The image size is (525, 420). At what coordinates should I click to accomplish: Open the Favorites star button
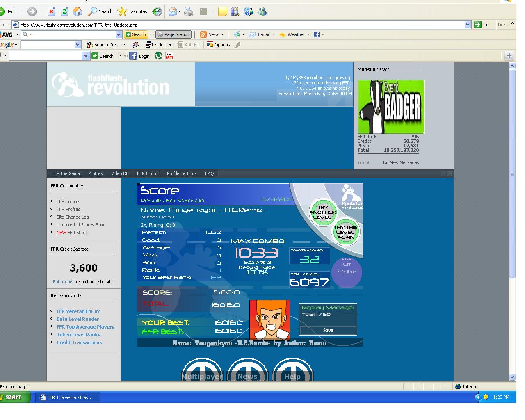coord(132,11)
